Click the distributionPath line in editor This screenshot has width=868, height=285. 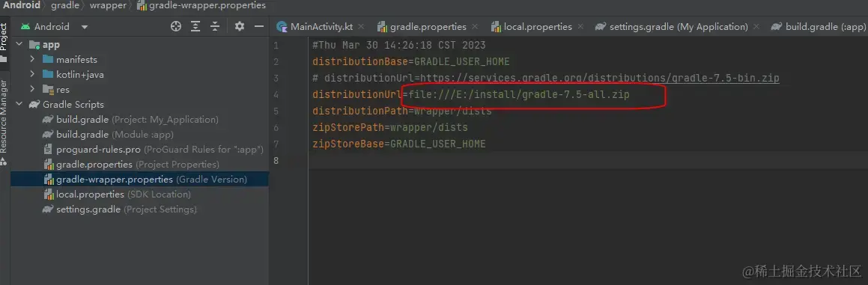pos(402,111)
